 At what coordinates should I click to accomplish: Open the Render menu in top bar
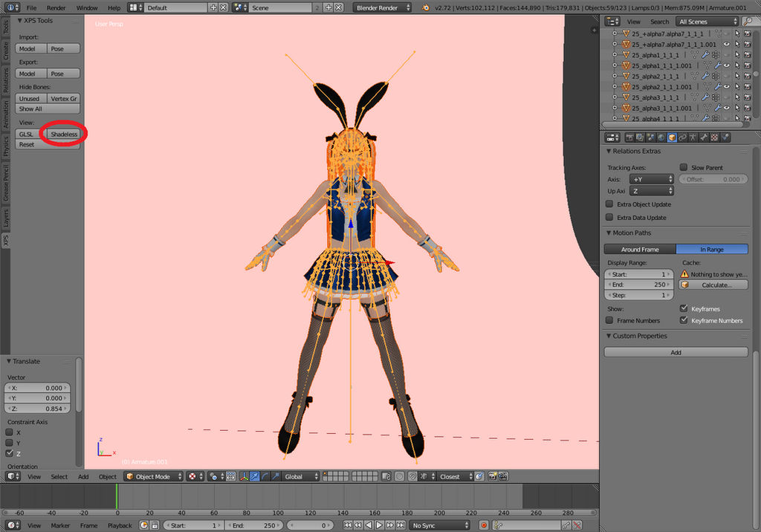tap(56, 7)
